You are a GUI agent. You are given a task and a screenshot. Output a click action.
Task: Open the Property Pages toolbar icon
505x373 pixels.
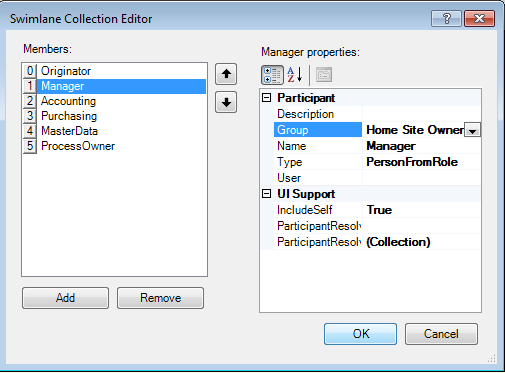tap(324, 75)
